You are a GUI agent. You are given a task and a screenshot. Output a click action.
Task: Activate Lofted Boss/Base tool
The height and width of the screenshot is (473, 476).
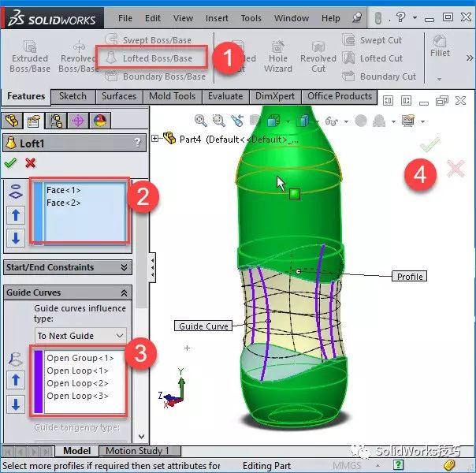[149, 58]
